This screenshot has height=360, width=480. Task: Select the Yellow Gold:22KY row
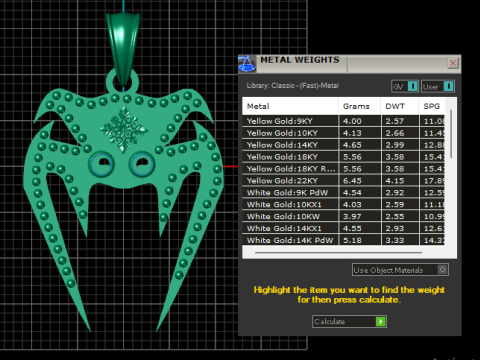point(344,181)
